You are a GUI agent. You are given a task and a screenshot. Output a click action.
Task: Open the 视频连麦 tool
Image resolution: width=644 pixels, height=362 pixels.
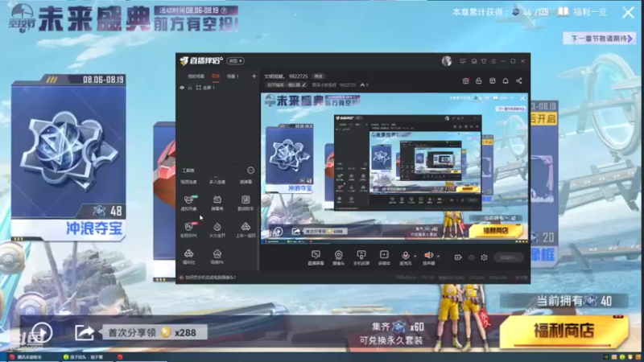click(x=189, y=182)
